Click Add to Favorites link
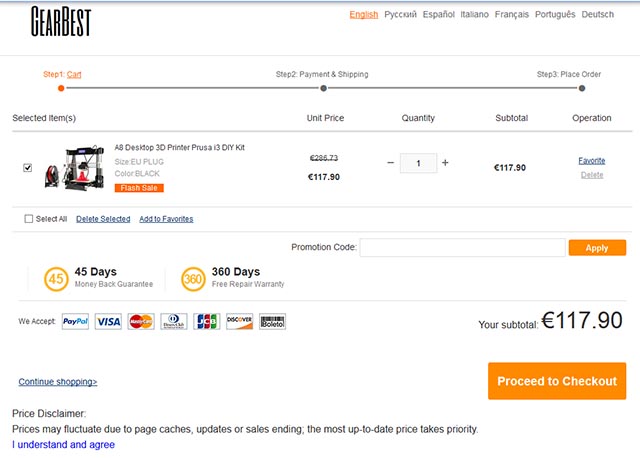The width and height of the screenshot is (640, 458). click(166, 219)
